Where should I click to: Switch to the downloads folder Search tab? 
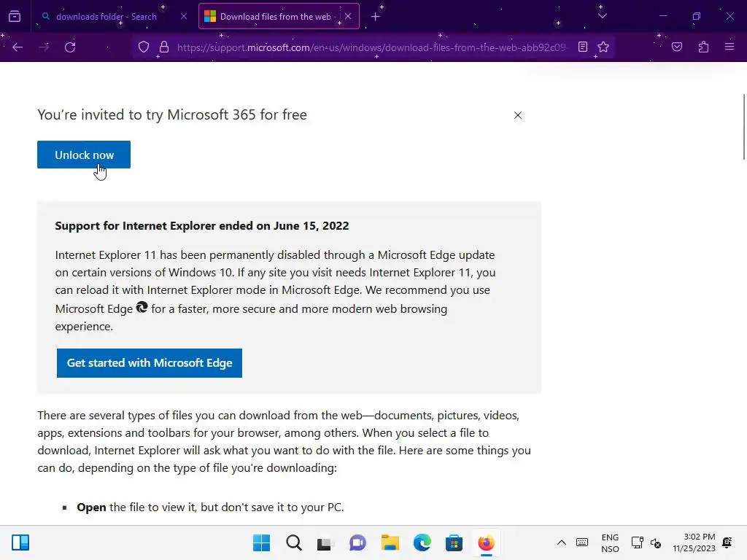(114, 17)
